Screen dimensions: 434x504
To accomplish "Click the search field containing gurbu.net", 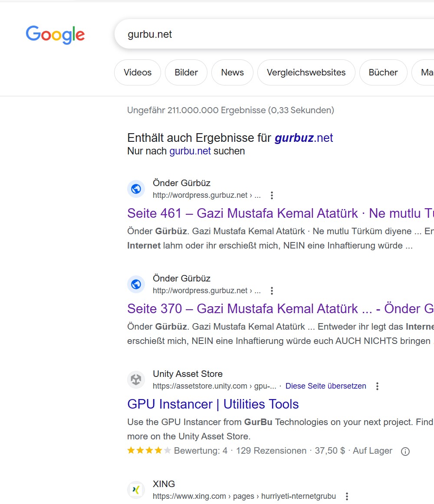I will coord(274,34).
